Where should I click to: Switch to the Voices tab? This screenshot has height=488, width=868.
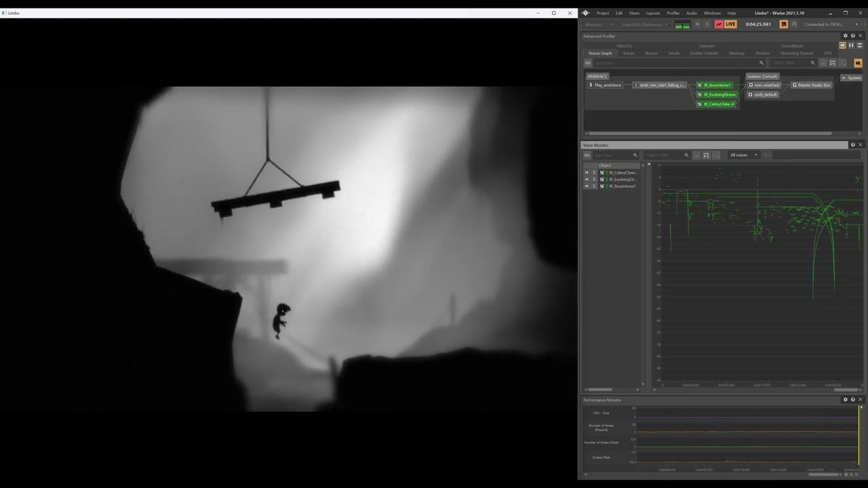point(629,53)
